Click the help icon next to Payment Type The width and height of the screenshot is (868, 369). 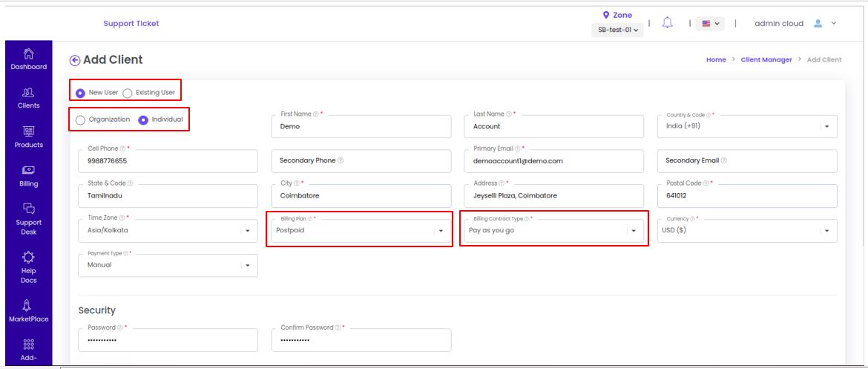pos(125,253)
